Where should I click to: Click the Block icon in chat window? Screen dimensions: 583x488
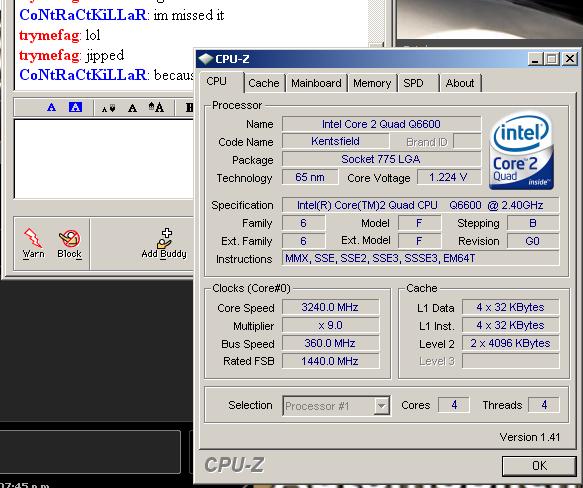tap(70, 243)
